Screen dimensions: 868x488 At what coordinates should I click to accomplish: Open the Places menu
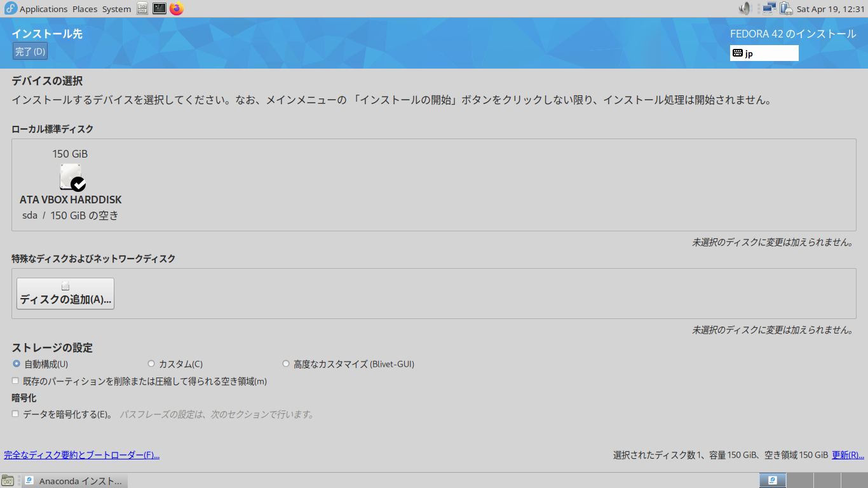(85, 9)
